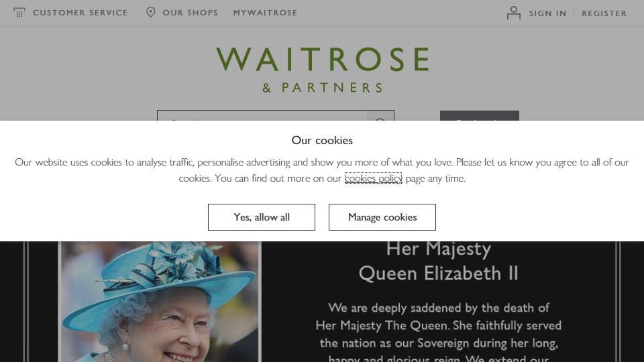Click the '& Partners' logo text
Image resolution: width=644 pixels, height=362 pixels.
tap(323, 87)
